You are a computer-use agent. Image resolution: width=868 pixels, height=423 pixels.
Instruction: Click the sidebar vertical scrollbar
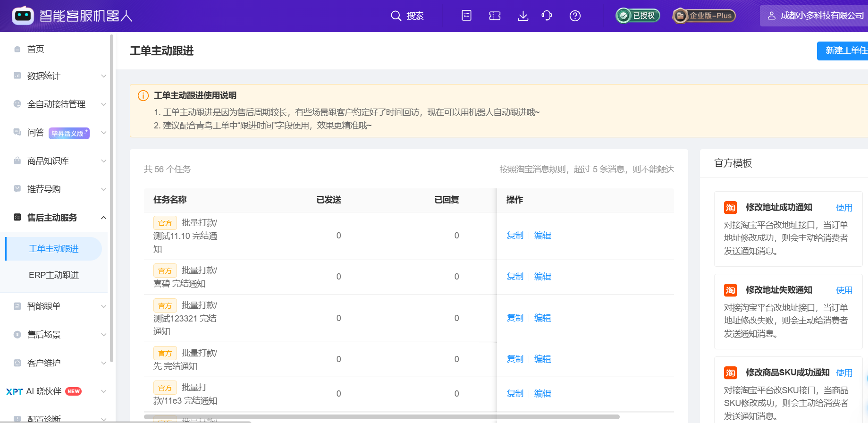pos(111,198)
